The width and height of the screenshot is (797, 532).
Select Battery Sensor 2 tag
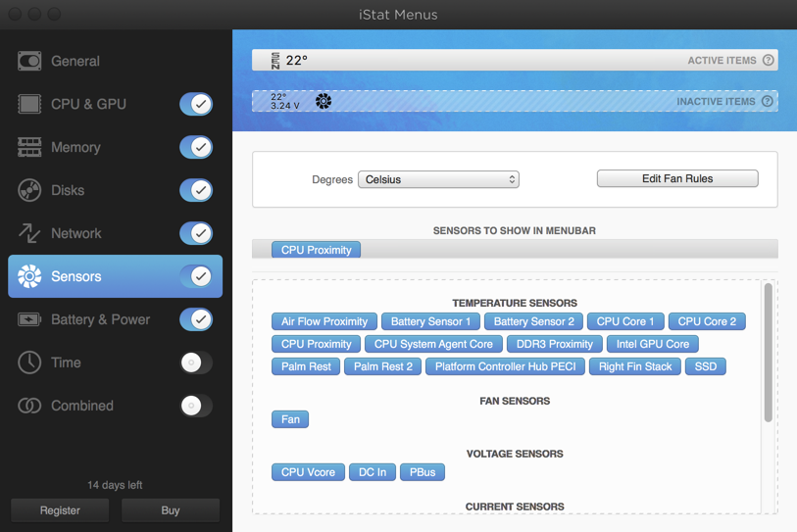pyautogui.click(x=533, y=321)
